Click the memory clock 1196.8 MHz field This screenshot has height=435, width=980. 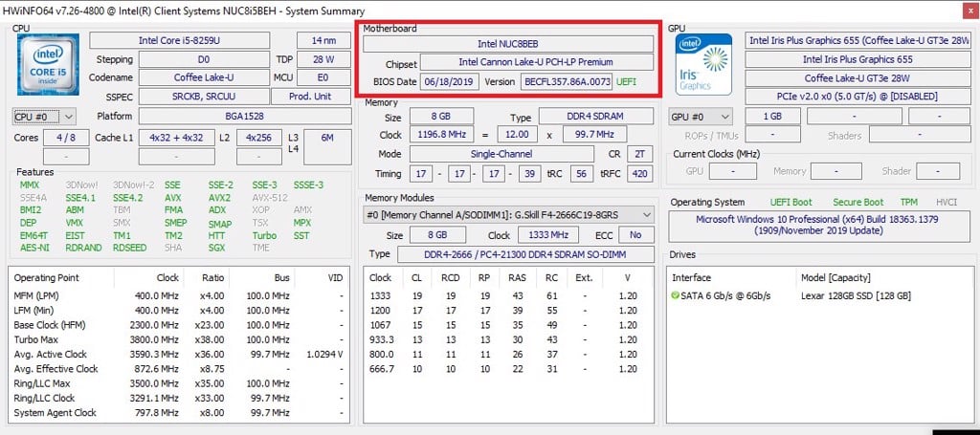pos(441,134)
